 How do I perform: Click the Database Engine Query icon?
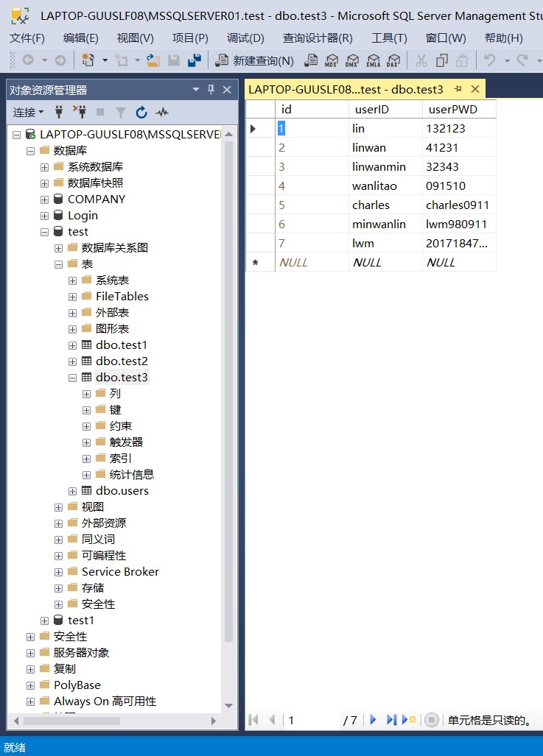(312, 60)
